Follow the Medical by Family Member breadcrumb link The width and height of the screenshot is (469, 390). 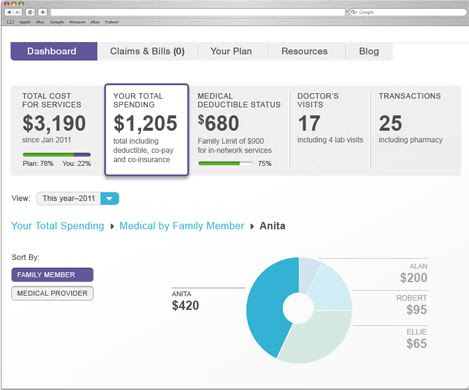click(182, 226)
